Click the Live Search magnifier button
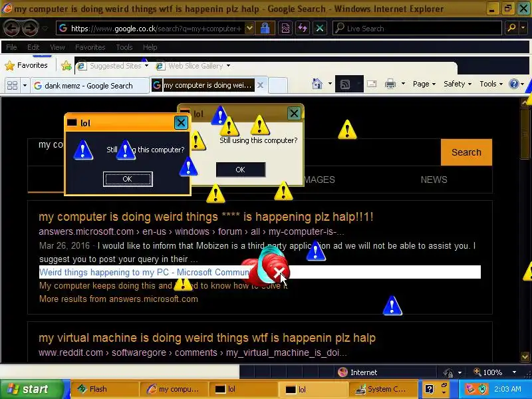This screenshot has width=532, height=399. (x=511, y=28)
